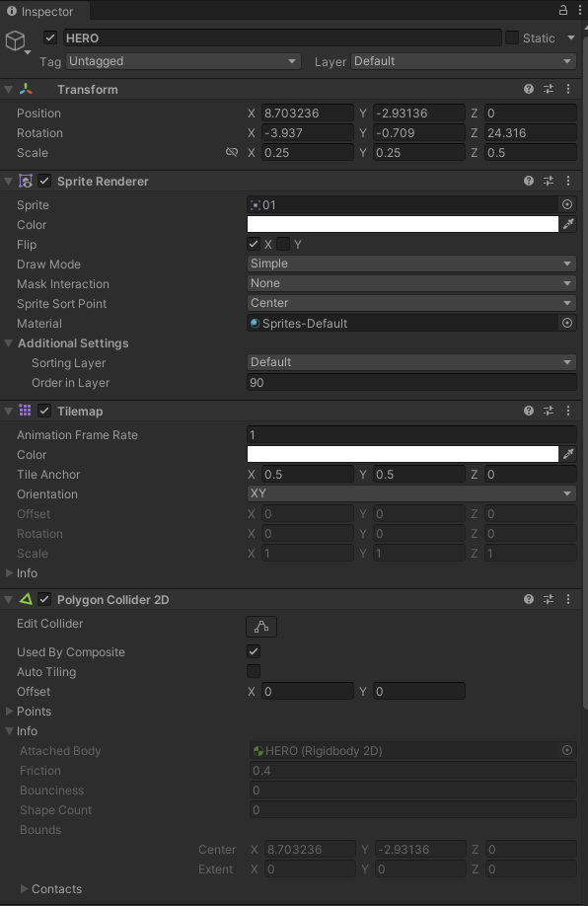The image size is (588, 906).
Task: Open the Draw Mode dropdown
Action: (410, 264)
